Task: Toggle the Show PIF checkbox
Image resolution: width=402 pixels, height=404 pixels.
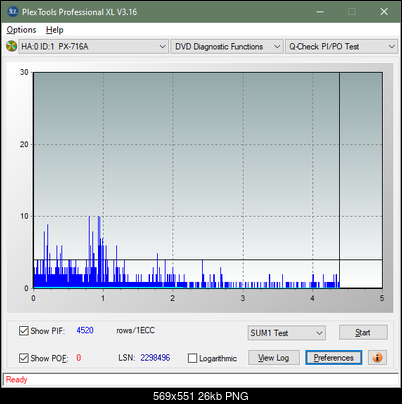Action: coord(24,331)
